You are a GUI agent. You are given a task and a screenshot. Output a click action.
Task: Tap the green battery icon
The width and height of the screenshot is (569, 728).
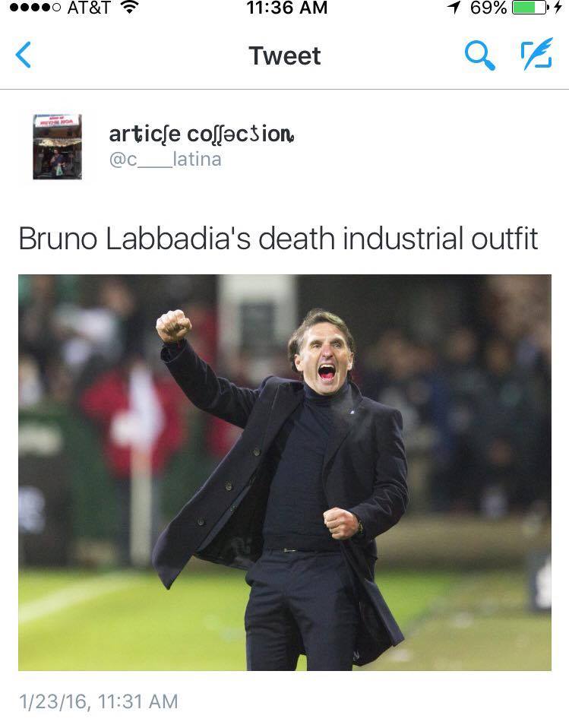click(530, 7)
